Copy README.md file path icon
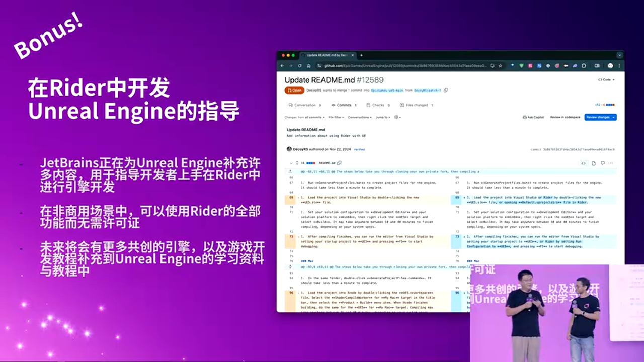Viewport: 644px width, 362px height. pyautogui.click(x=340, y=163)
